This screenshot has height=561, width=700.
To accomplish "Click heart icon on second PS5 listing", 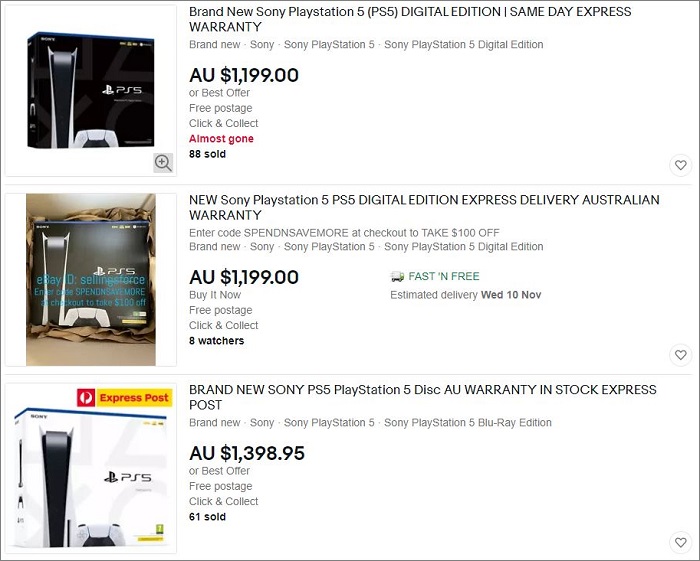I will click(x=680, y=355).
